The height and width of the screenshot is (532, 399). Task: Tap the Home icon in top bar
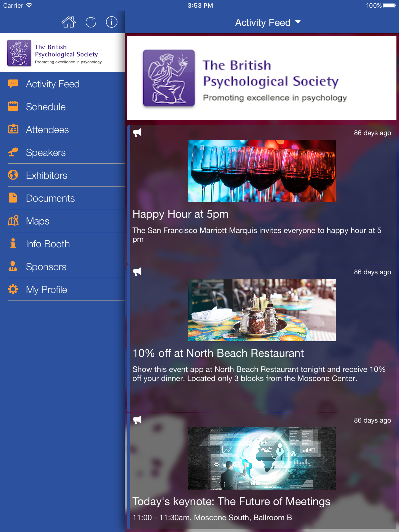pyautogui.click(x=69, y=22)
